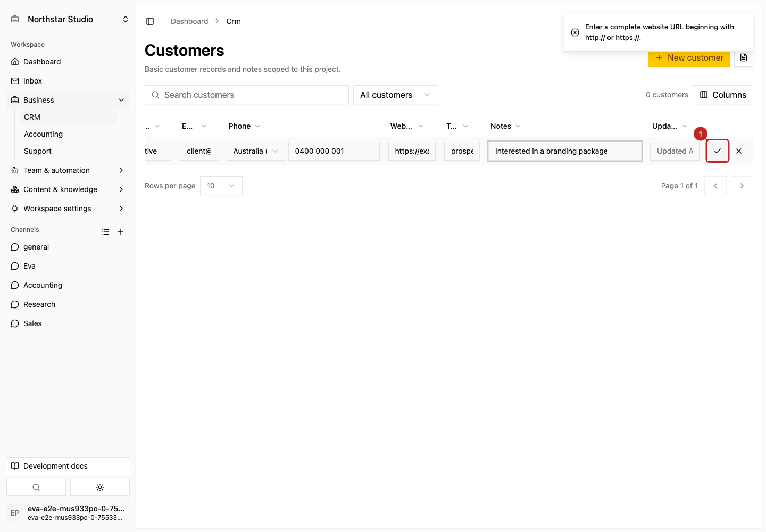Open Inbox in the sidebar

point(68,81)
